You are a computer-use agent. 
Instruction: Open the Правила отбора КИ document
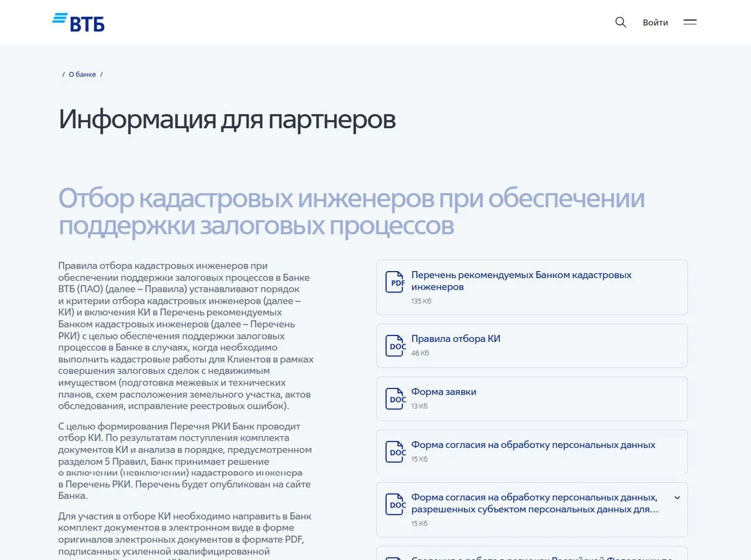pos(532,346)
